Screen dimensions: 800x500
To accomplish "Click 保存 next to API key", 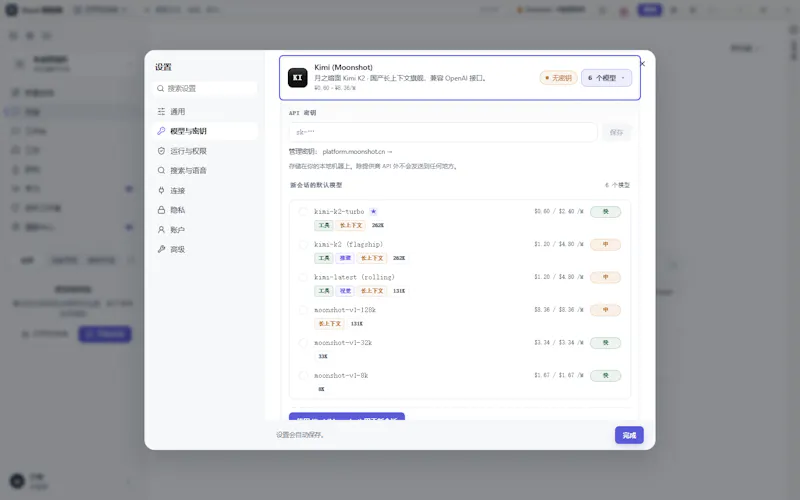I will pyautogui.click(x=616, y=132).
